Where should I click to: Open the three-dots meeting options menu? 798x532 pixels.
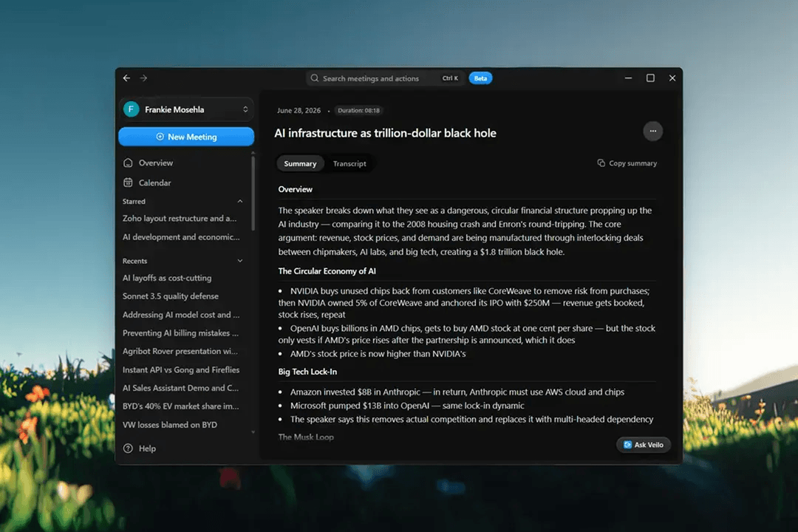(x=652, y=132)
